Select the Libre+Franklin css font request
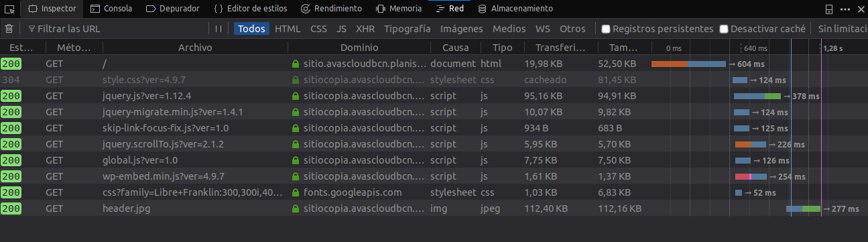868x242 pixels. [434, 192]
